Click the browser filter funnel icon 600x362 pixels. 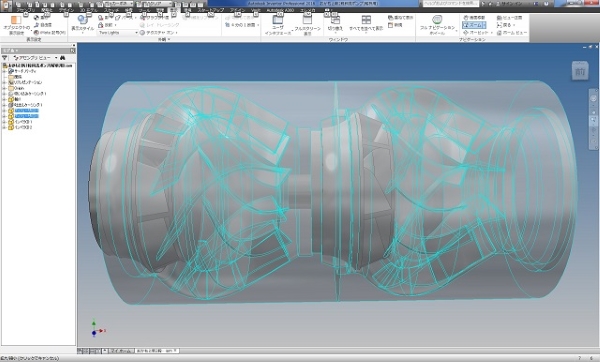point(5,58)
